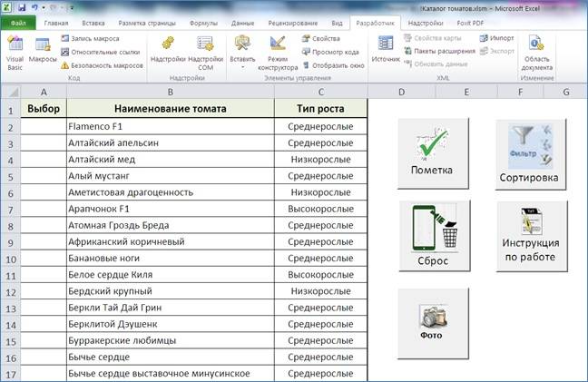
Task: Open Безопасность макросов settings
Action: [102, 65]
